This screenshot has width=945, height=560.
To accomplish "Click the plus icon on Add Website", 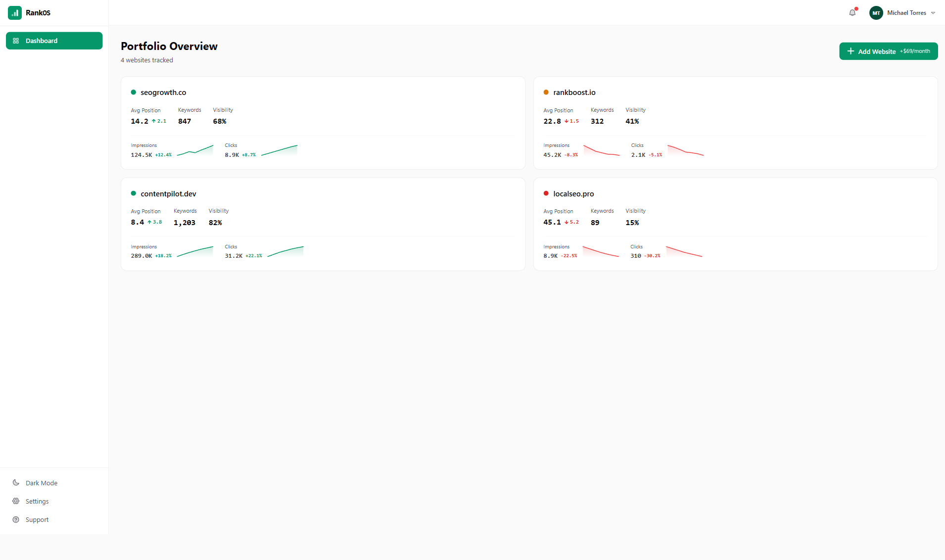I will point(850,51).
